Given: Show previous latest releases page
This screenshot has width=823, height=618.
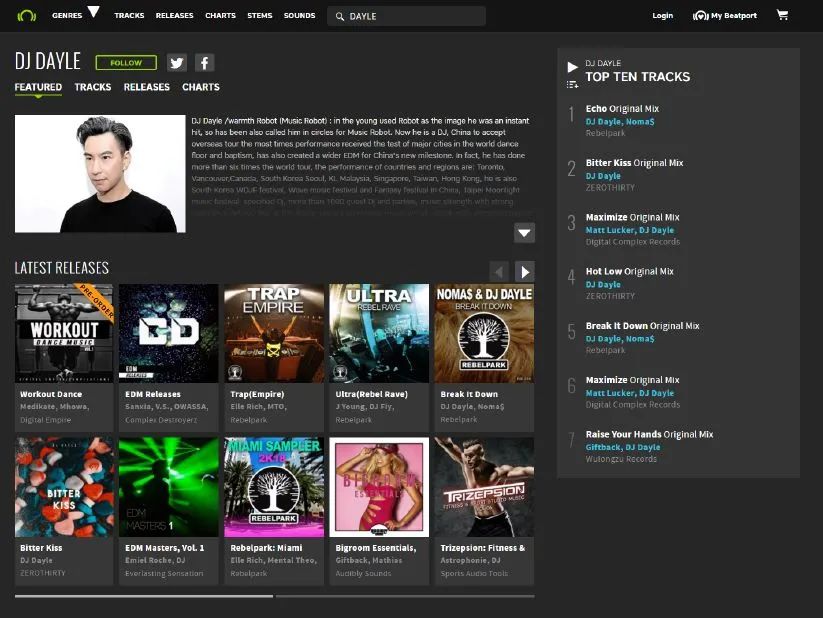Looking at the screenshot, I should pyautogui.click(x=499, y=271).
